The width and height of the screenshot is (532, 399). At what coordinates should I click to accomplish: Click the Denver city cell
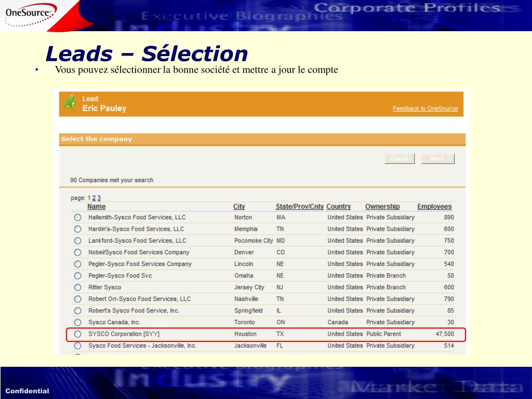tap(244, 252)
